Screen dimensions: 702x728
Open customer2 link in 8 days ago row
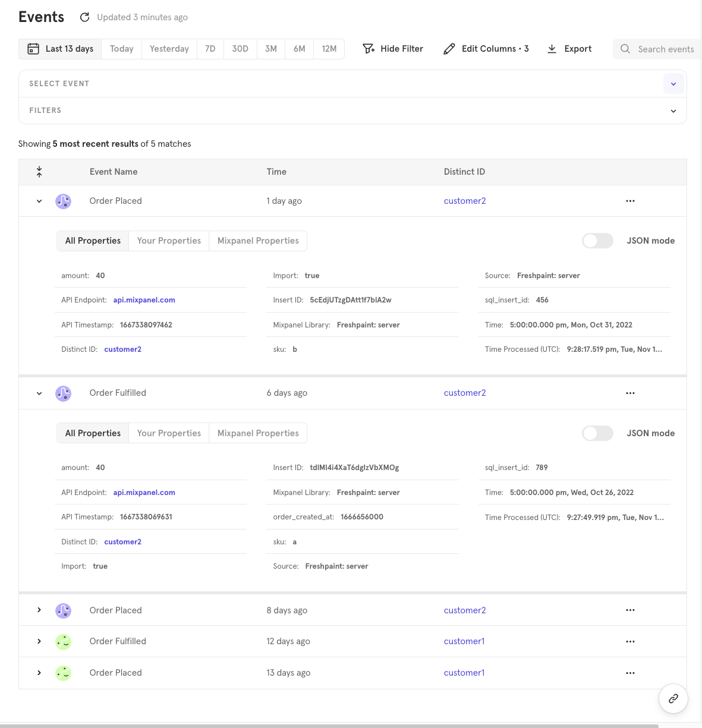[x=465, y=610]
